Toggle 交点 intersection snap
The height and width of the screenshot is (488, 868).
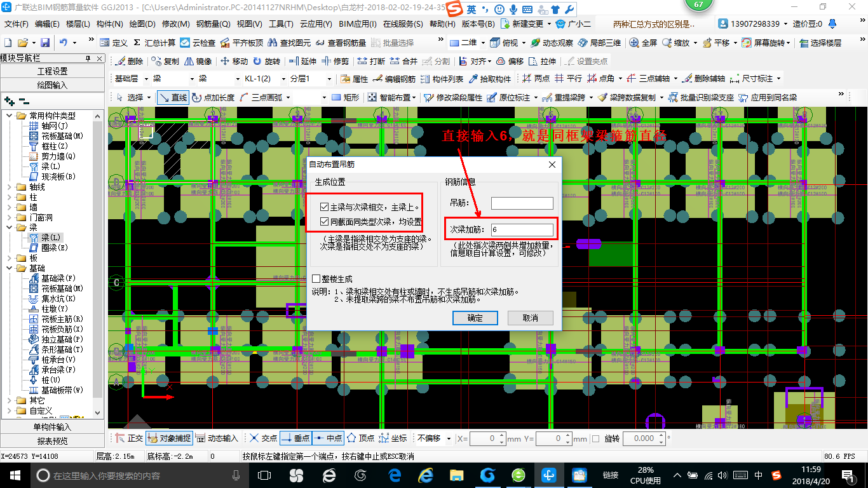[x=263, y=438]
